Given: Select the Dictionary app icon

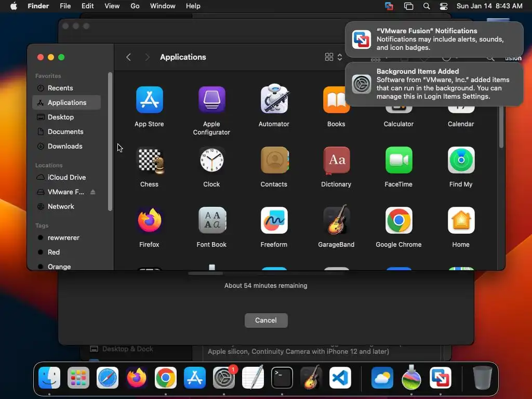Looking at the screenshot, I should coord(336,160).
